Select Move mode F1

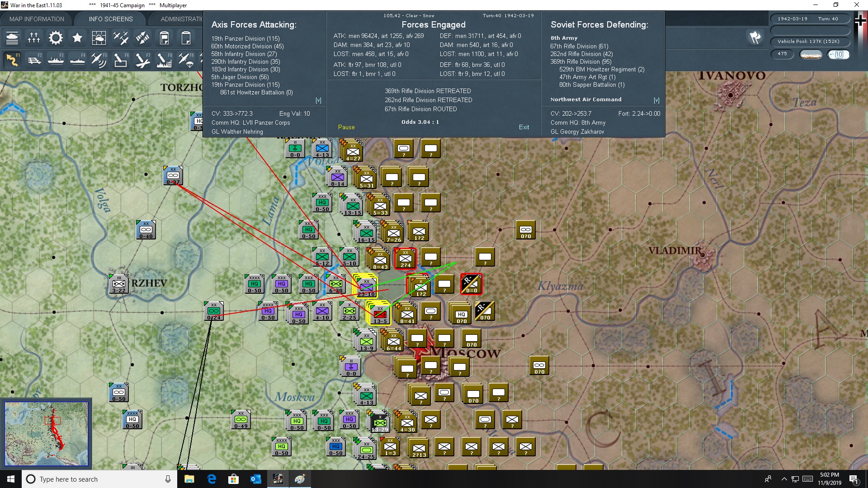pyautogui.click(x=12, y=60)
